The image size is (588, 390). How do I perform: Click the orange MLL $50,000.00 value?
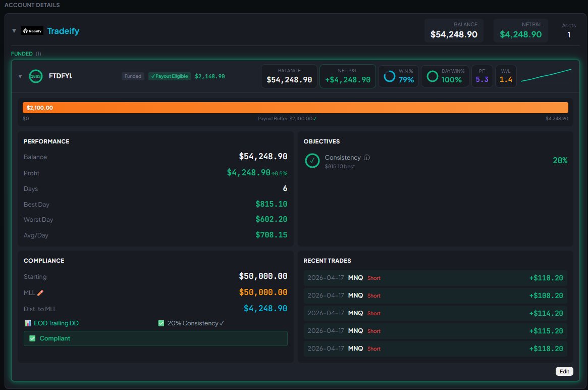pos(263,292)
